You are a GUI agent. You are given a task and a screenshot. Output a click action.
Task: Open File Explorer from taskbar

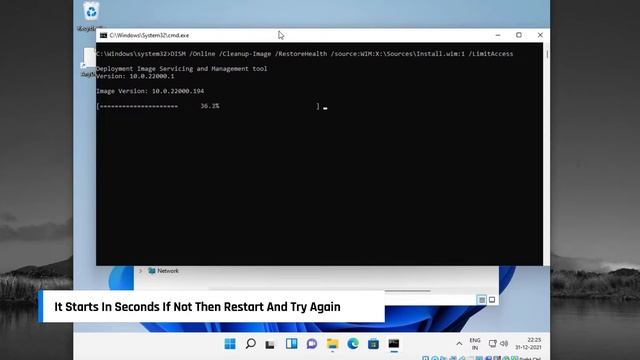point(332,344)
